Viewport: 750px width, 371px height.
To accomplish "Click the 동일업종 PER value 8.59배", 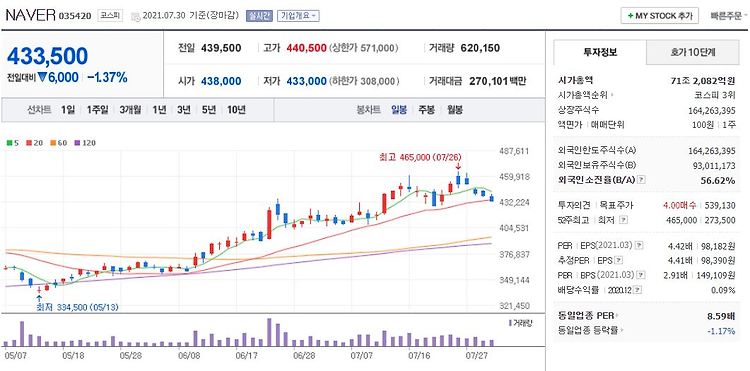I will pyautogui.click(x=720, y=316).
